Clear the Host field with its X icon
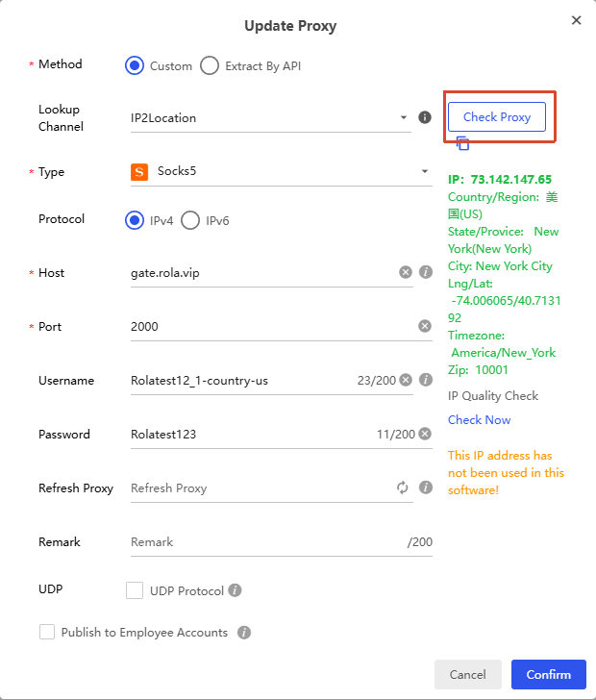 click(406, 272)
